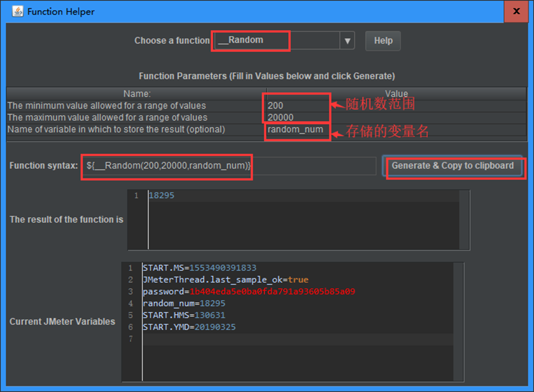Image resolution: width=534 pixels, height=392 pixels.
Task: Click the Function Parameters heading text
Action: (x=267, y=76)
